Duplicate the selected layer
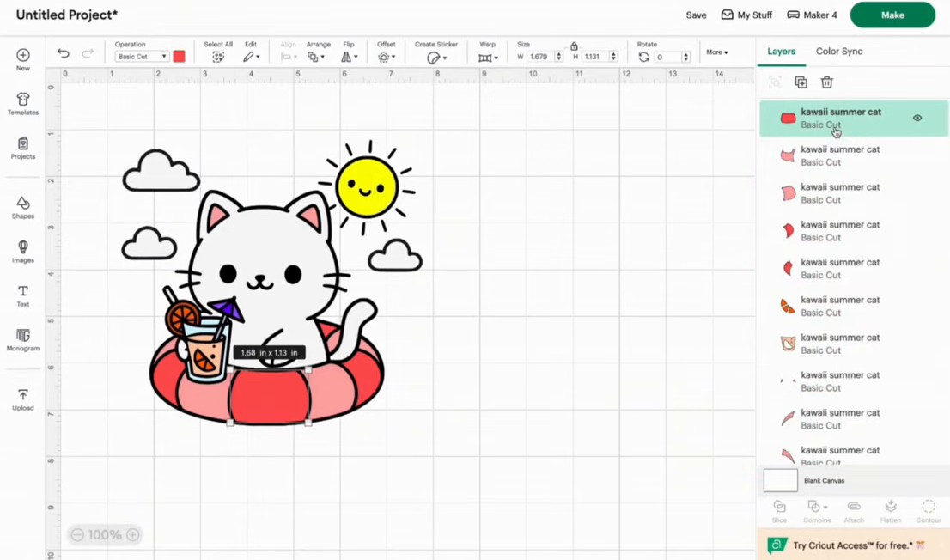This screenshot has height=560, width=950. [x=801, y=82]
